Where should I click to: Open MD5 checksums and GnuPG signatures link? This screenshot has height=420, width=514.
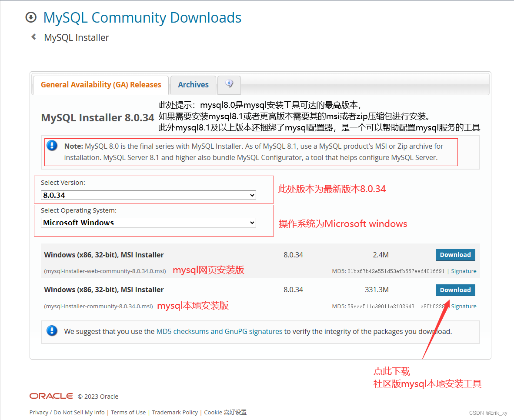219,331
